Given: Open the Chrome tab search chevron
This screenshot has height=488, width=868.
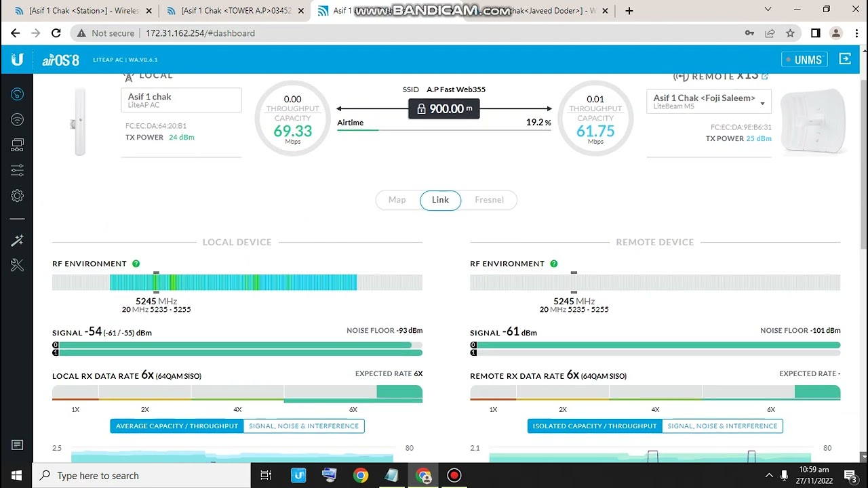Looking at the screenshot, I should pos(768,9).
